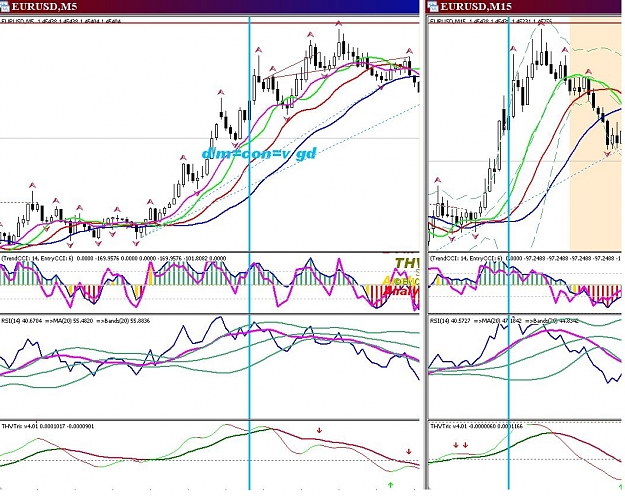Click the shaded orange session zone in M15 chart
Viewport: 625px width, 496px height.
pos(595,136)
